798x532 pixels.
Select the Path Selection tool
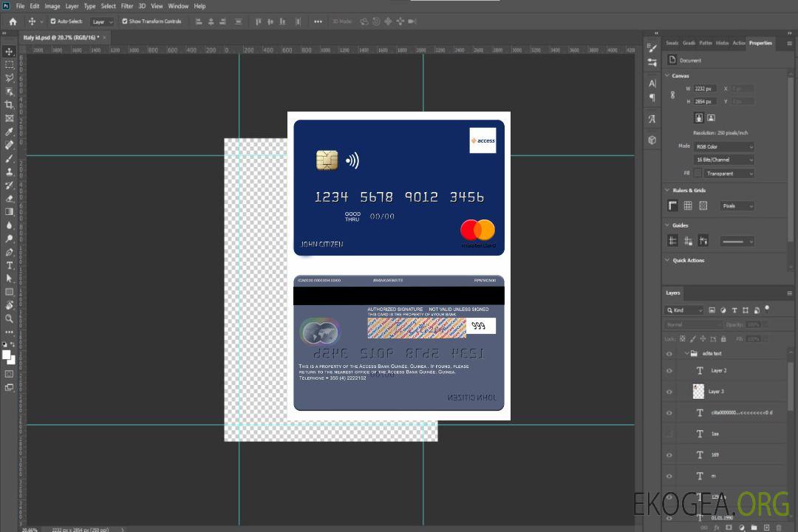pos(9,279)
